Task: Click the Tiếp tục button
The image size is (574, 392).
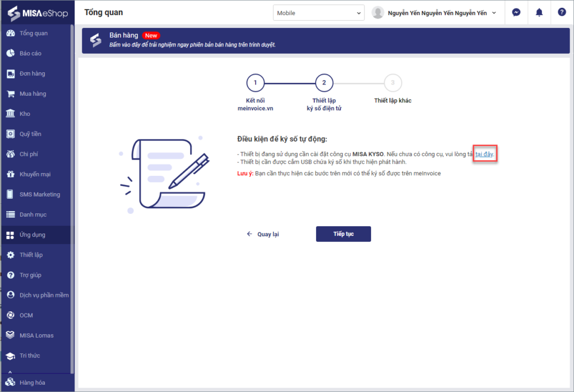Action: [344, 234]
